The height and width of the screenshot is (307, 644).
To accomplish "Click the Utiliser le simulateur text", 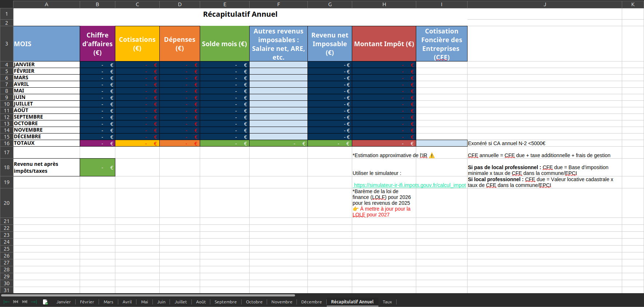I will coord(377,173).
